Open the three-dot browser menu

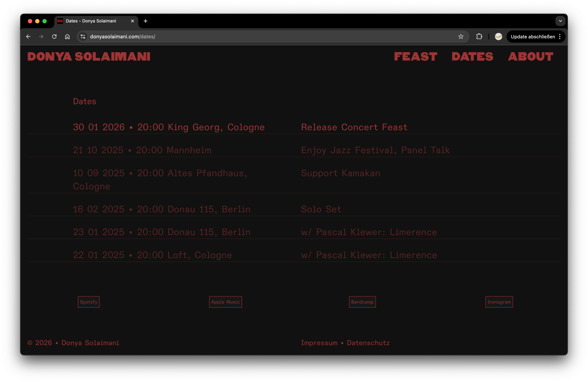click(x=560, y=36)
